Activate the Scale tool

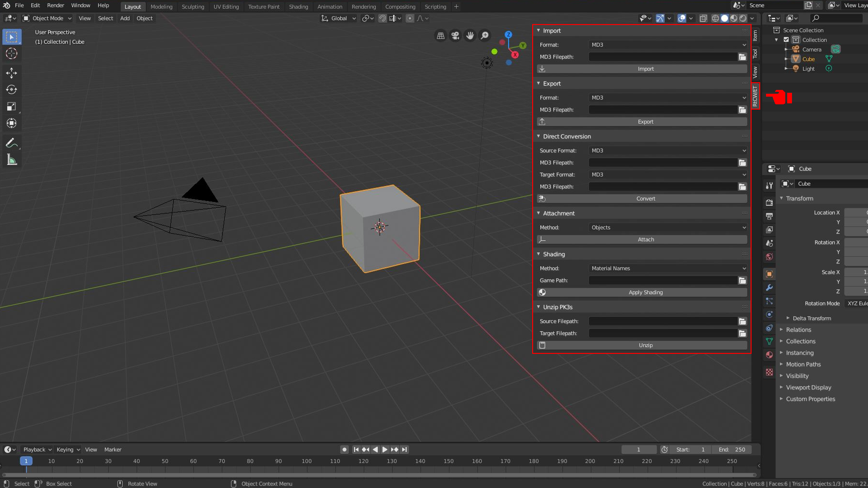tap(12, 106)
